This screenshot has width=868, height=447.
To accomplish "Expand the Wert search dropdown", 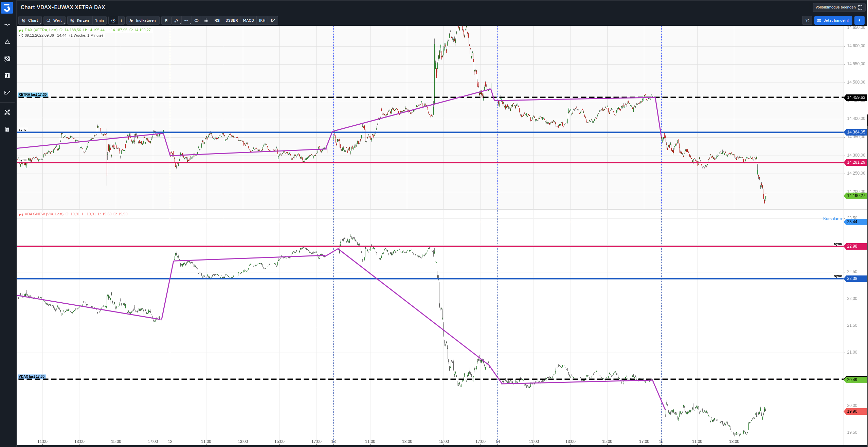I will click(x=54, y=20).
